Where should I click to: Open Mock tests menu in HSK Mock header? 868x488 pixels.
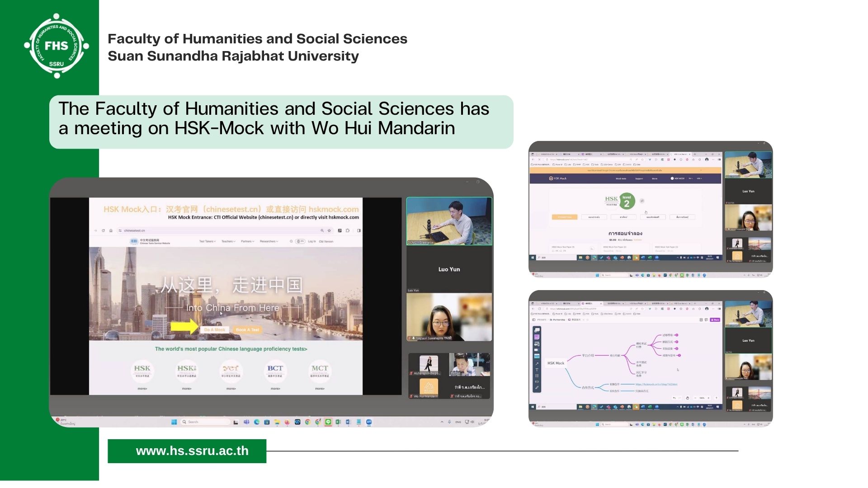pos(621,178)
